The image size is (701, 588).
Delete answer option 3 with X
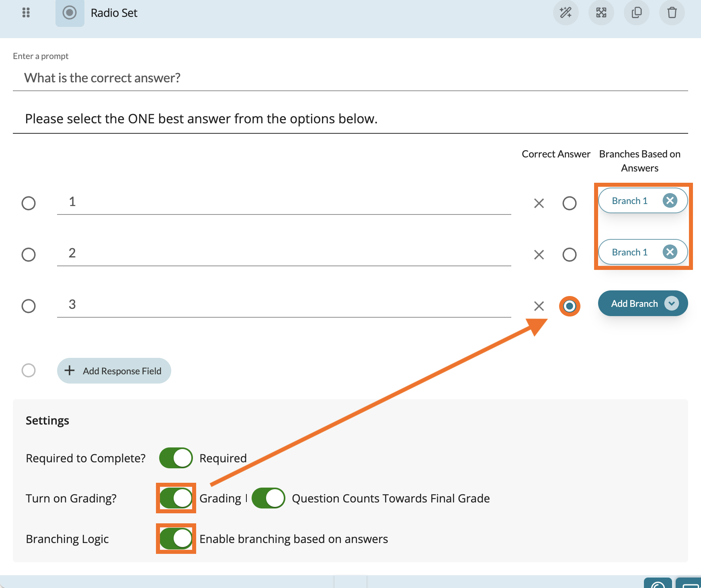(539, 306)
